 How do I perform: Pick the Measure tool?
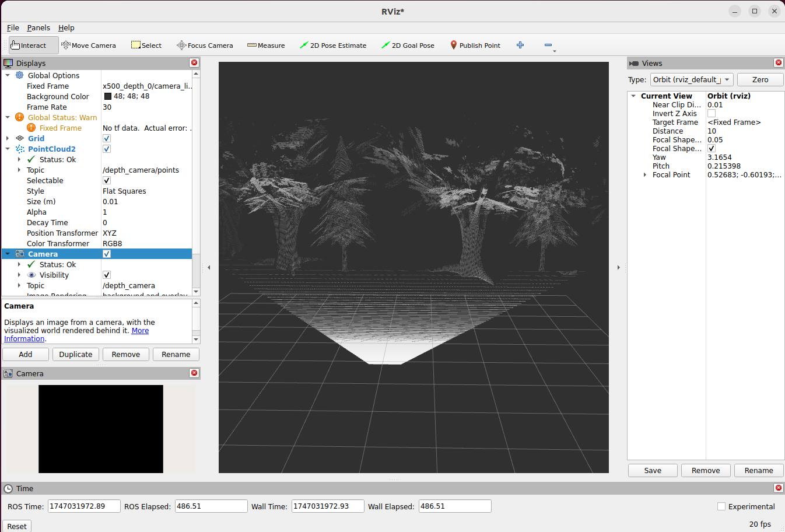(x=266, y=45)
